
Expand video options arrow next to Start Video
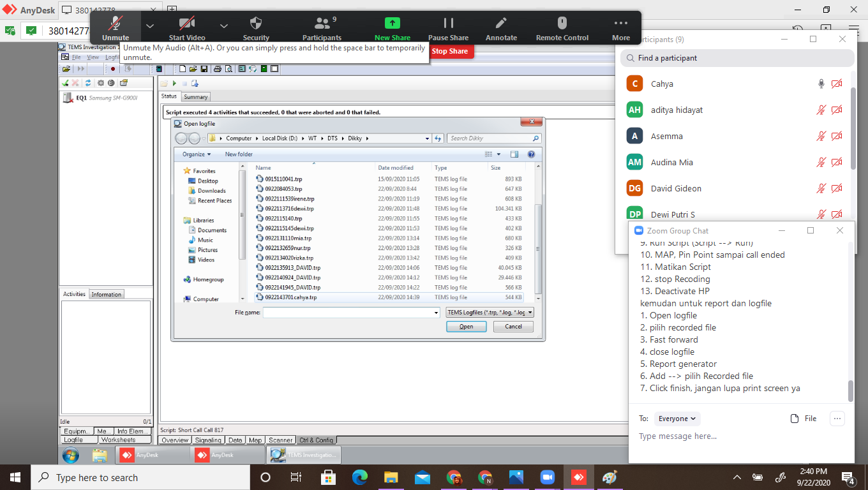(x=224, y=26)
